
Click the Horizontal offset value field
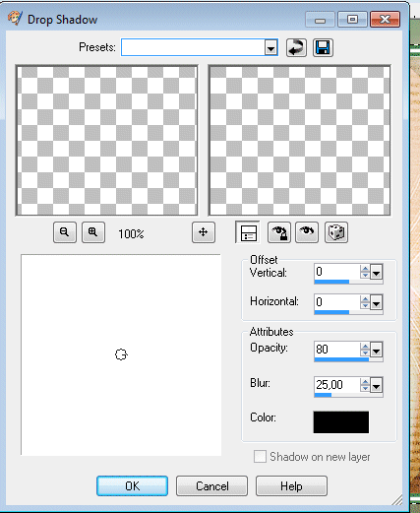point(336,301)
